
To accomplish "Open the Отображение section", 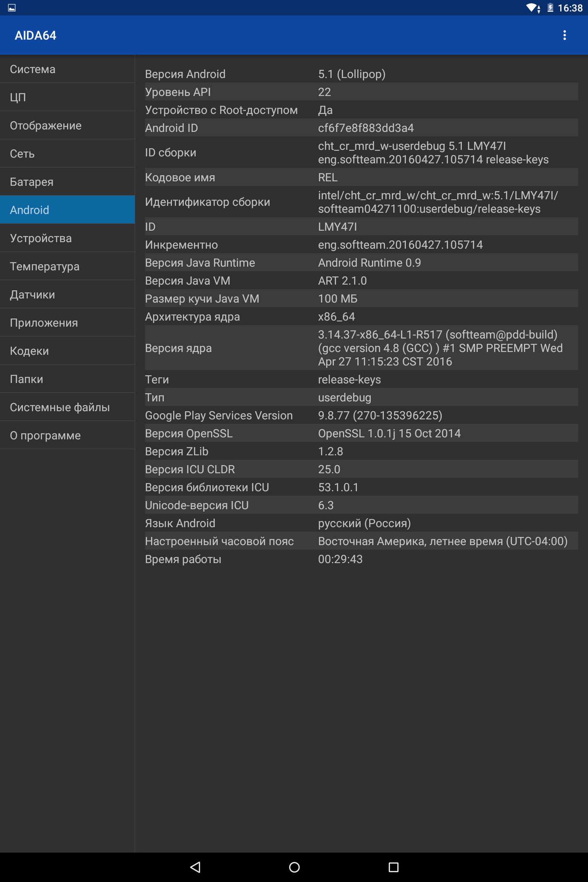I will pos(67,125).
